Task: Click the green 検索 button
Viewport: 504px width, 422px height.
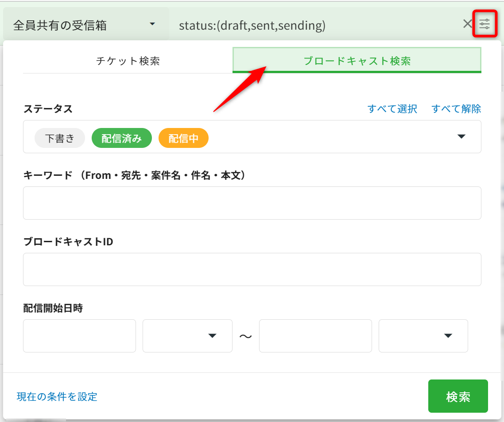Action: pos(458,396)
